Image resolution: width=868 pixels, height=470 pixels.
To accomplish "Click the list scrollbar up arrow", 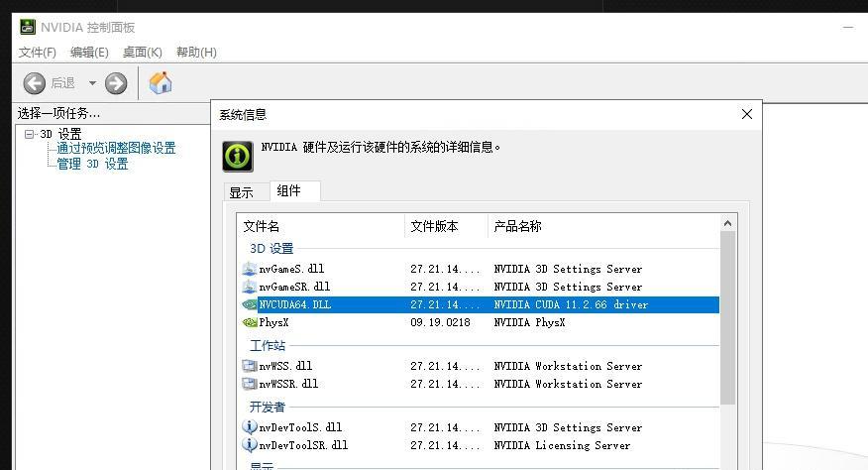I will [728, 223].
